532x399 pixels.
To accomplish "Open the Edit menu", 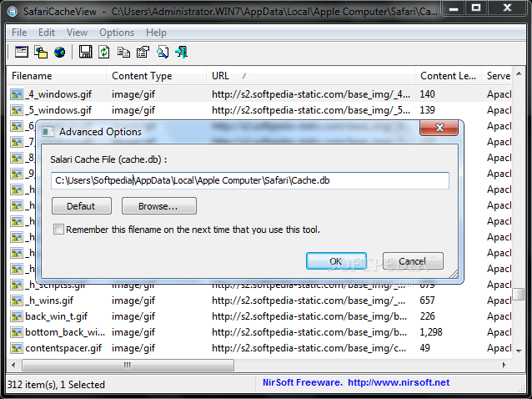I will tap(47, 33).
